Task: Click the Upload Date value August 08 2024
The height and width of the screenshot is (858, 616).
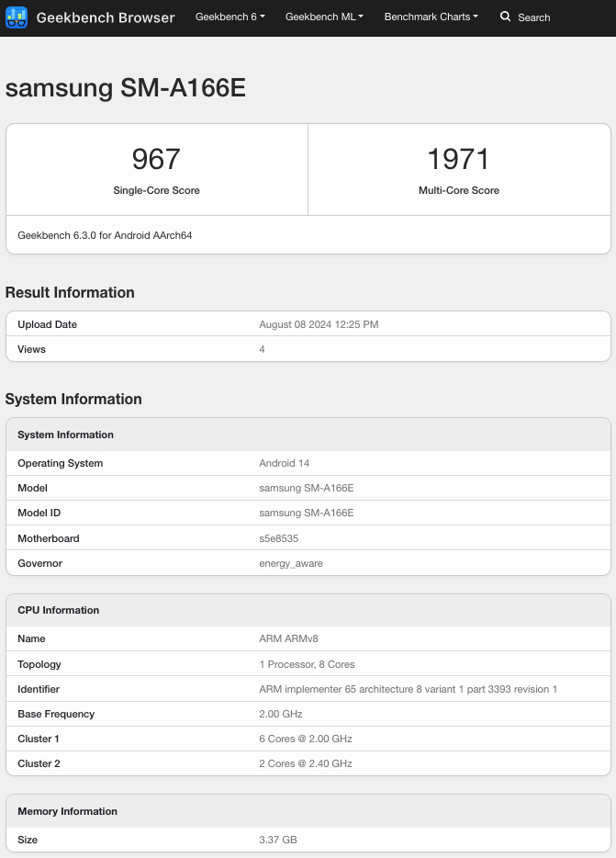Action: [319, 324]
